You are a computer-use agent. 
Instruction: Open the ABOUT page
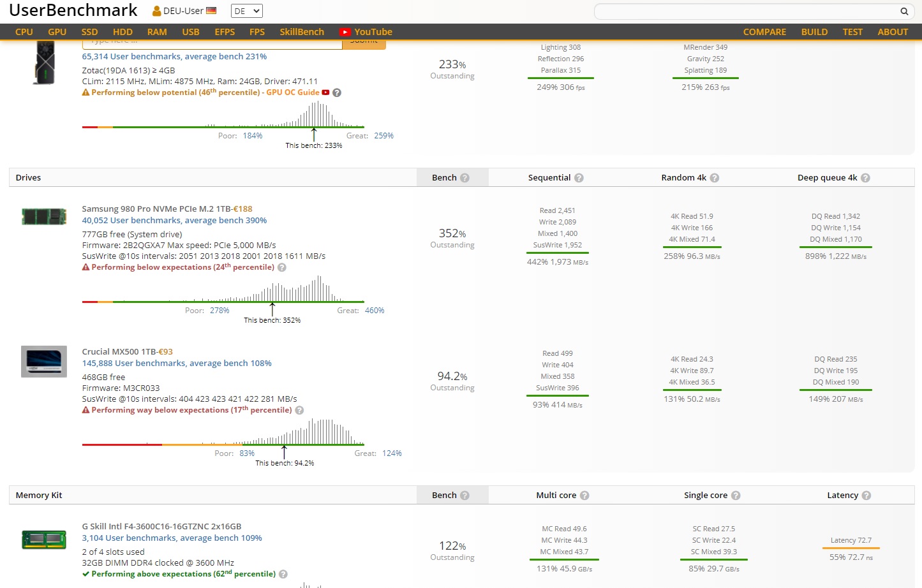pyautogui.click(x=893, y=32)
